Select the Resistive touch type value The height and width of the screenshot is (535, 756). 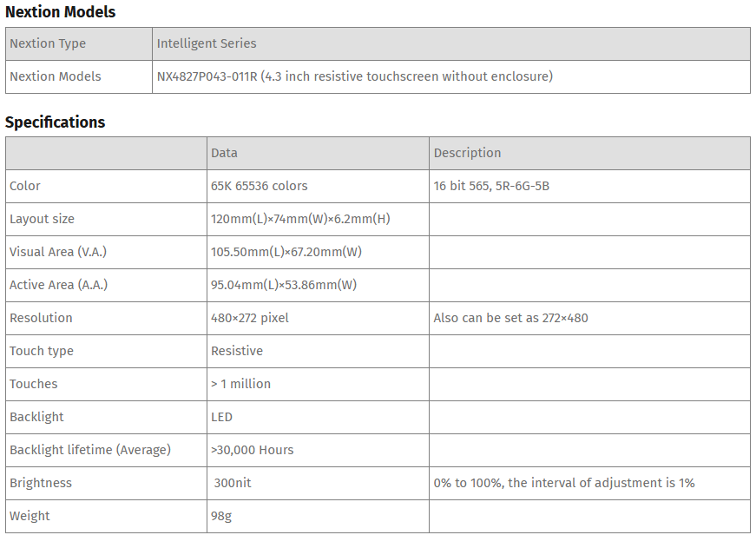coord(237,351)
